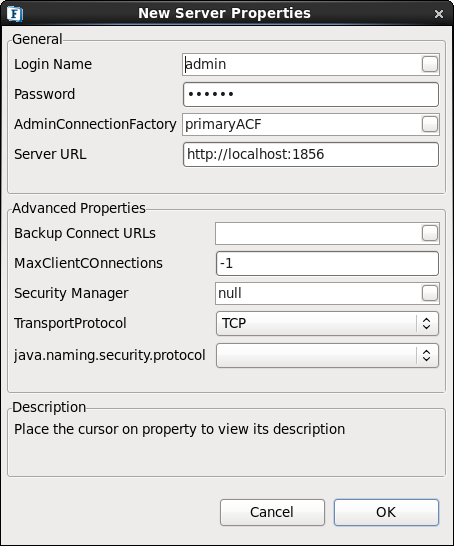Click the Description text area
Viewport: 454px width, 546px height.
point(226,443)
